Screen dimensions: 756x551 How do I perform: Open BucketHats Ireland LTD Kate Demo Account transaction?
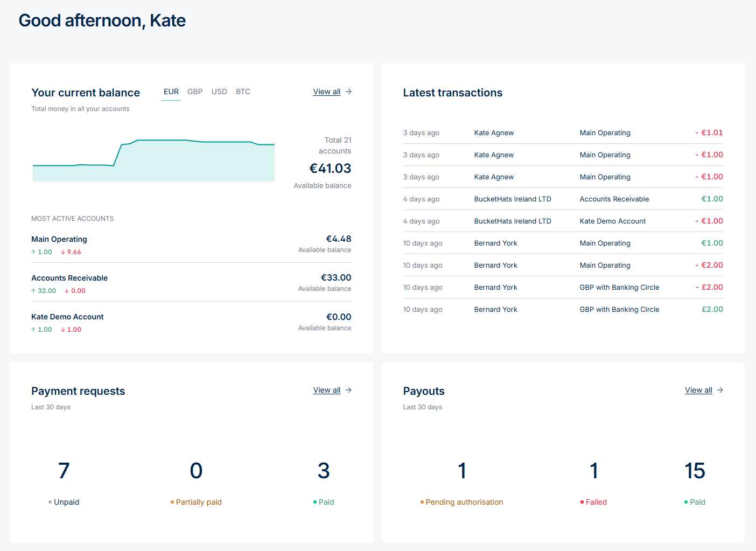(x=563, y=221)
